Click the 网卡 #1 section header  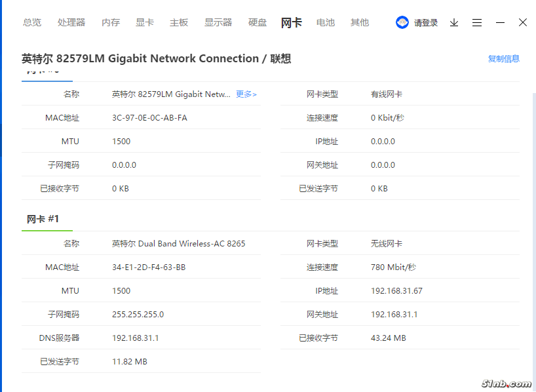43,219
